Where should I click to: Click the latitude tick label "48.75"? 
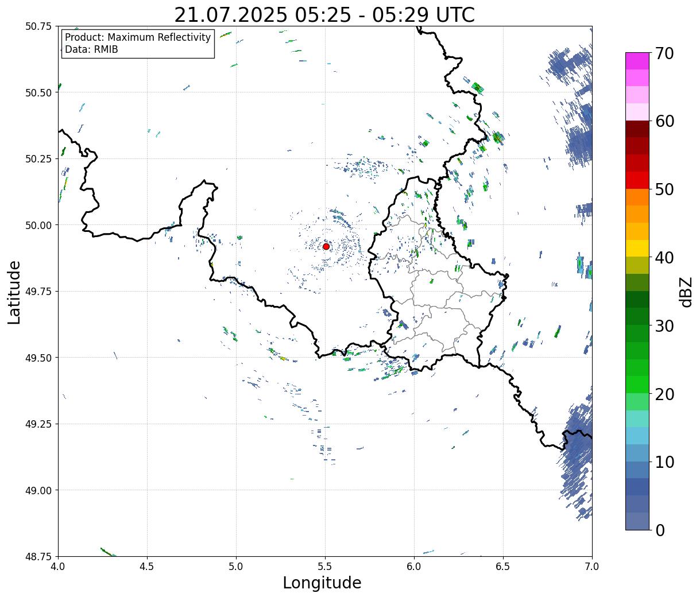click(38, 556)
